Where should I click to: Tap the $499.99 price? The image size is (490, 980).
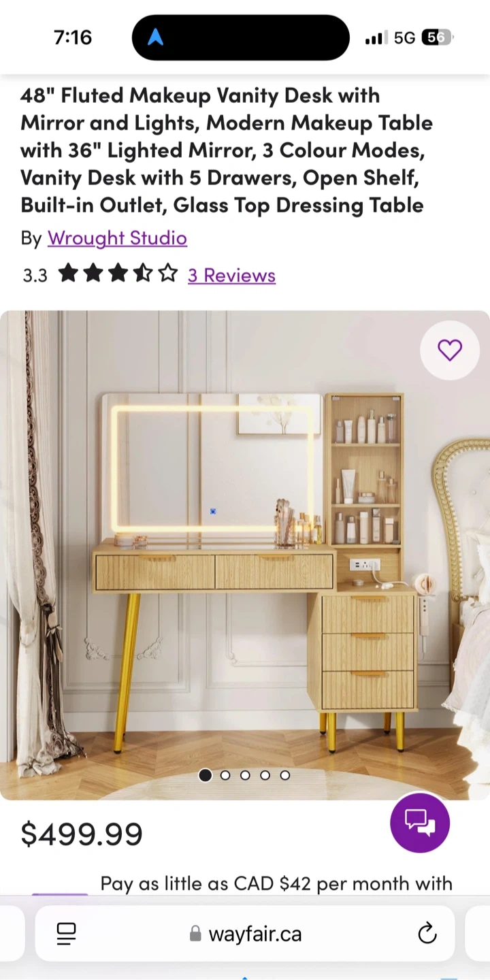click(82, 834)
